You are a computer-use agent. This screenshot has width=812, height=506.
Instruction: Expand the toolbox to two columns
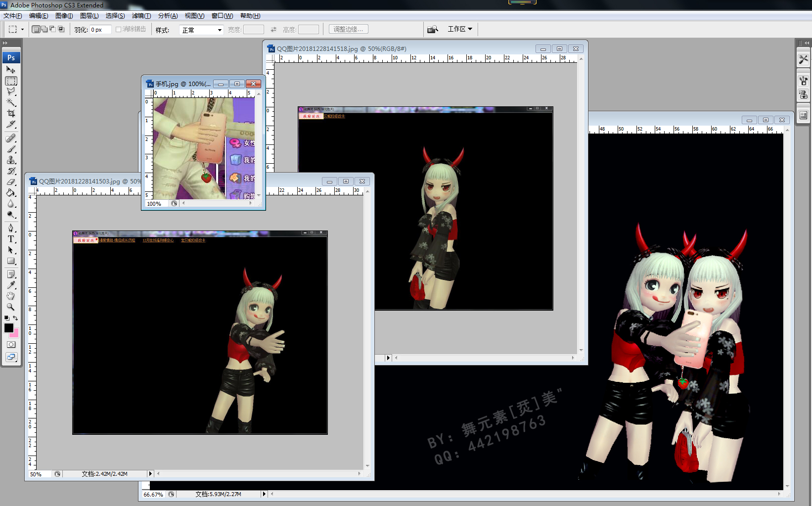click(x=5, y=43)
